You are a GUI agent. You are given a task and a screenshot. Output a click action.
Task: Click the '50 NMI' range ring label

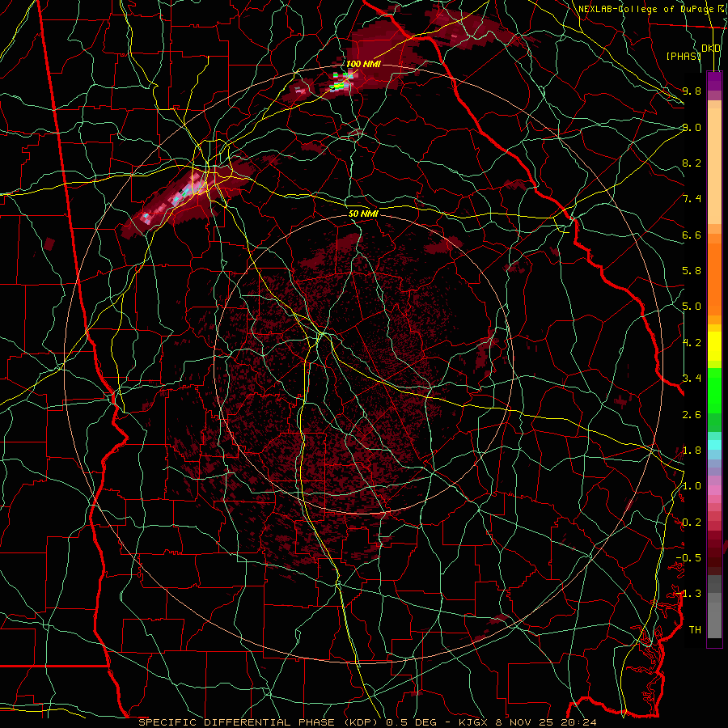(x=363, y=214)
